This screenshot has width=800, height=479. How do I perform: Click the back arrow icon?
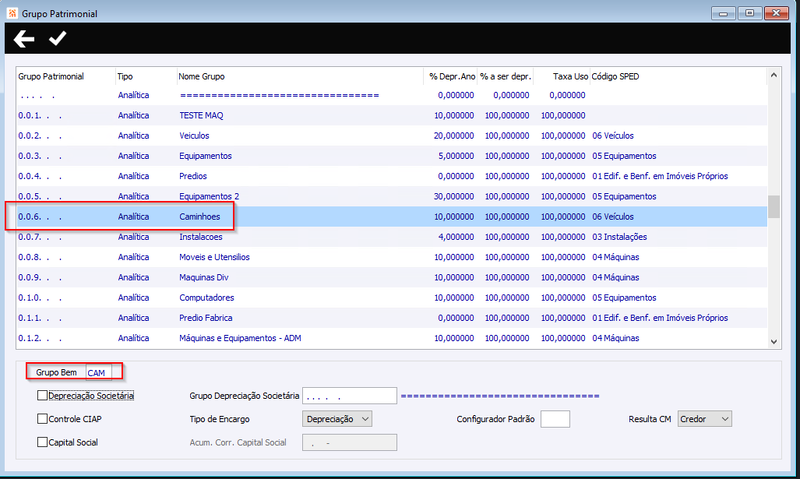point(24,39)
